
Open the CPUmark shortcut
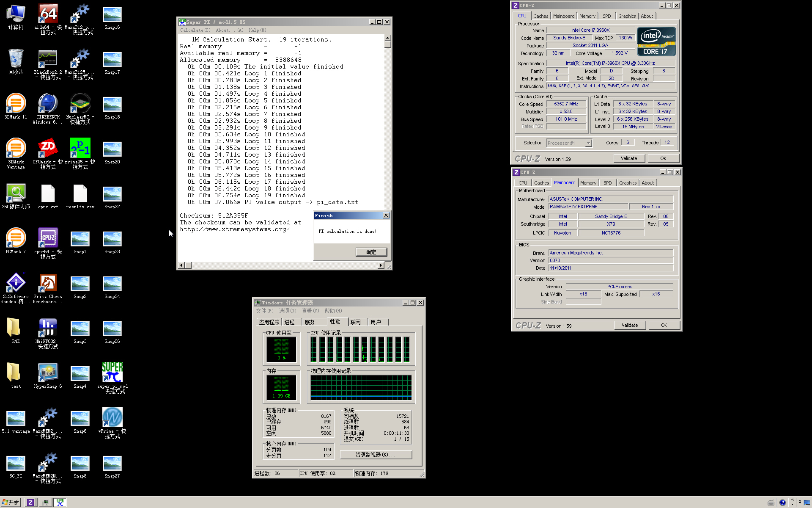(48, 154)
